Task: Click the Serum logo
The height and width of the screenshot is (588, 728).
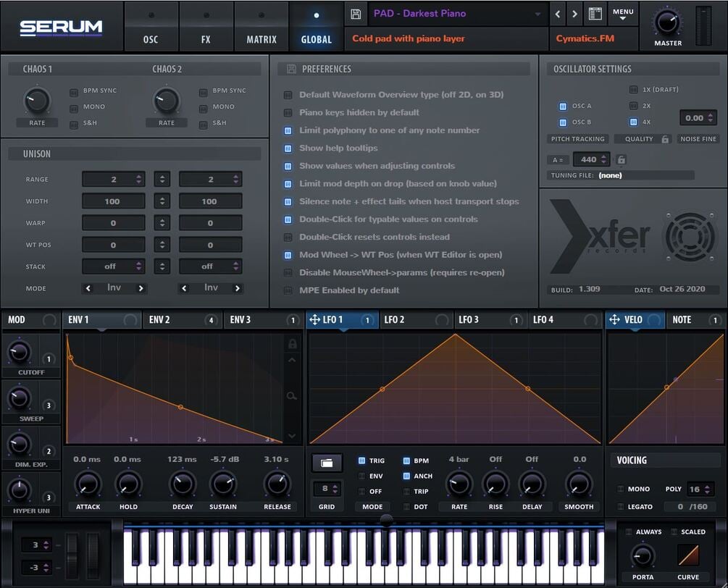Action: click(x=61, y=28)
